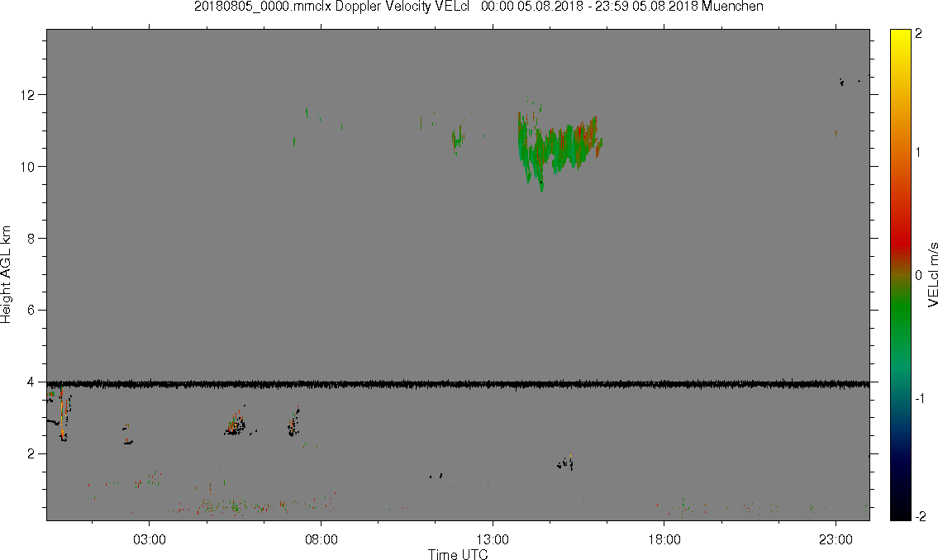This screenshot has height=560, width=938.
Task: Click the colorbar label '-2'
Action: (x=920, y=516)
